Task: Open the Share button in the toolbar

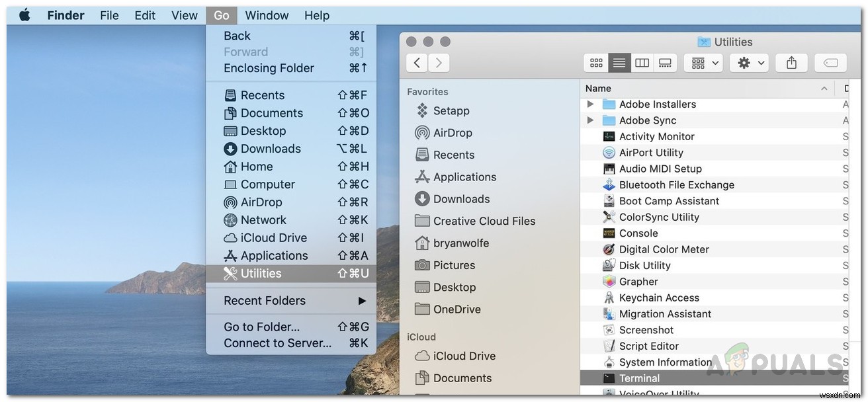Action: click(x=791, y=62)
